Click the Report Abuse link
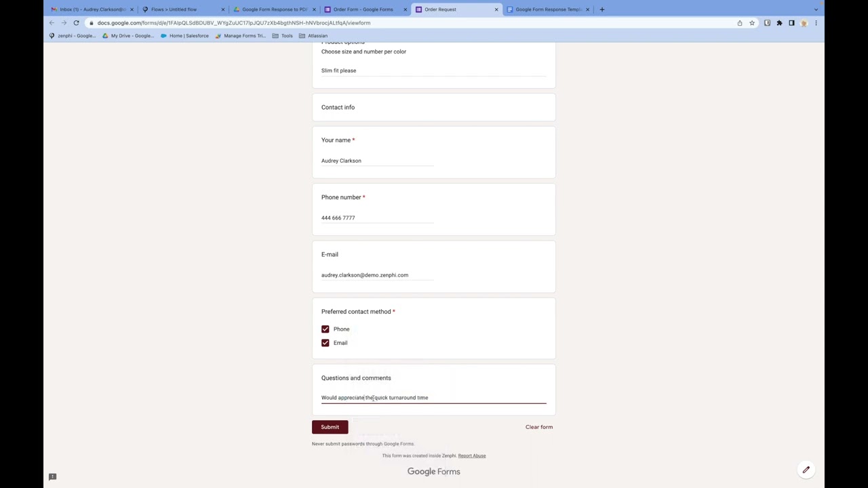Screen dimensions: 868x488 pyautogui.click(x=472, y=456)
